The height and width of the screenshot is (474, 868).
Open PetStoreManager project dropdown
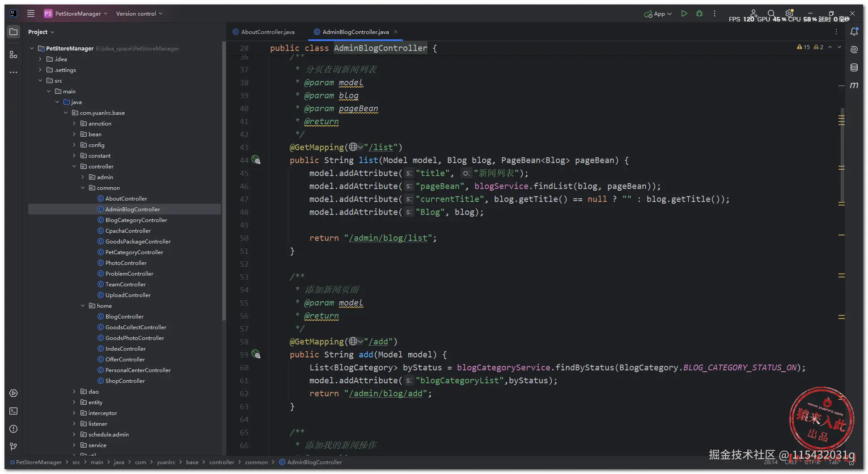click(x=76, y=13)
